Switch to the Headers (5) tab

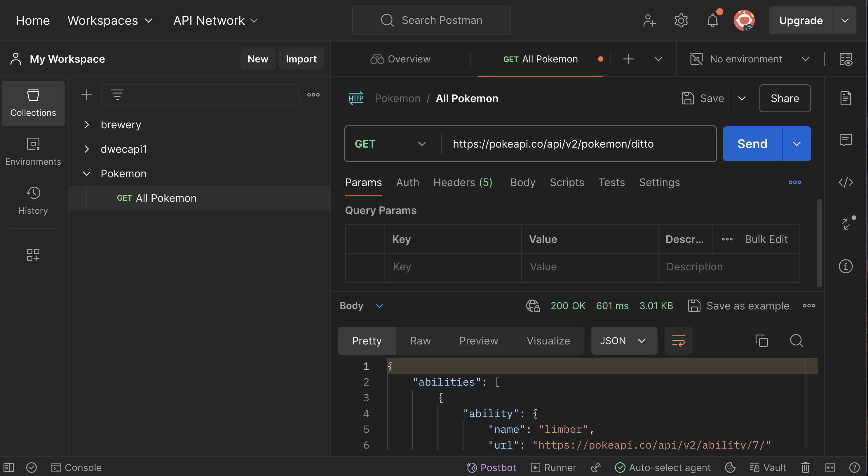click(463, 182)
